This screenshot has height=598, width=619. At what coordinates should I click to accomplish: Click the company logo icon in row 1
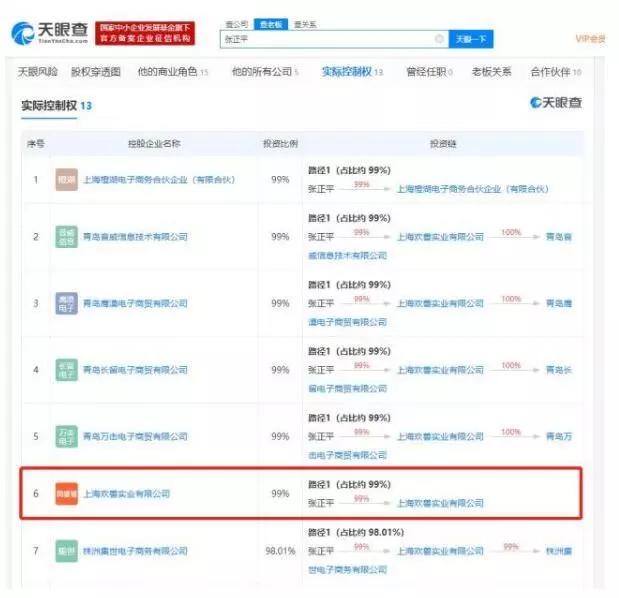coord(66,180)
